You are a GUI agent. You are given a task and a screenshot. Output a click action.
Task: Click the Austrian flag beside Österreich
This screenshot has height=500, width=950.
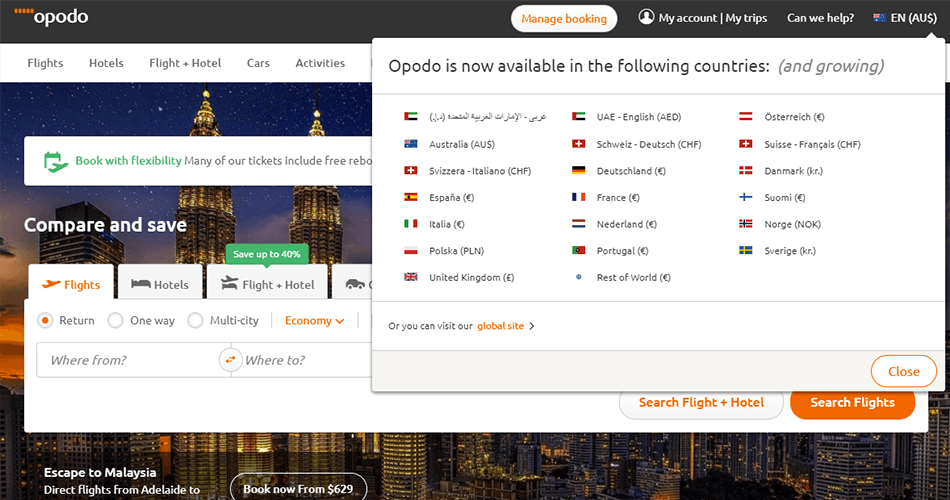(746, 116)
